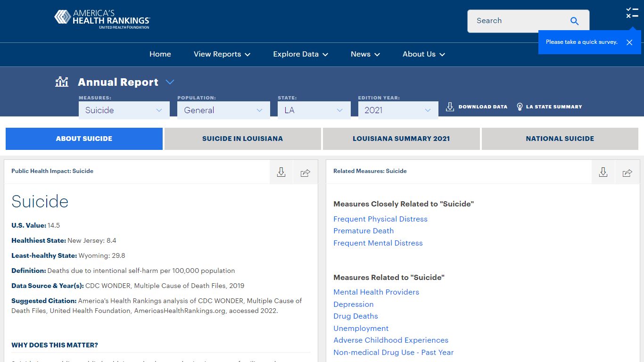Open the Measures dropdown showing Suicide
The width and height of the screenshot is (644, 362).
(124, 110)
